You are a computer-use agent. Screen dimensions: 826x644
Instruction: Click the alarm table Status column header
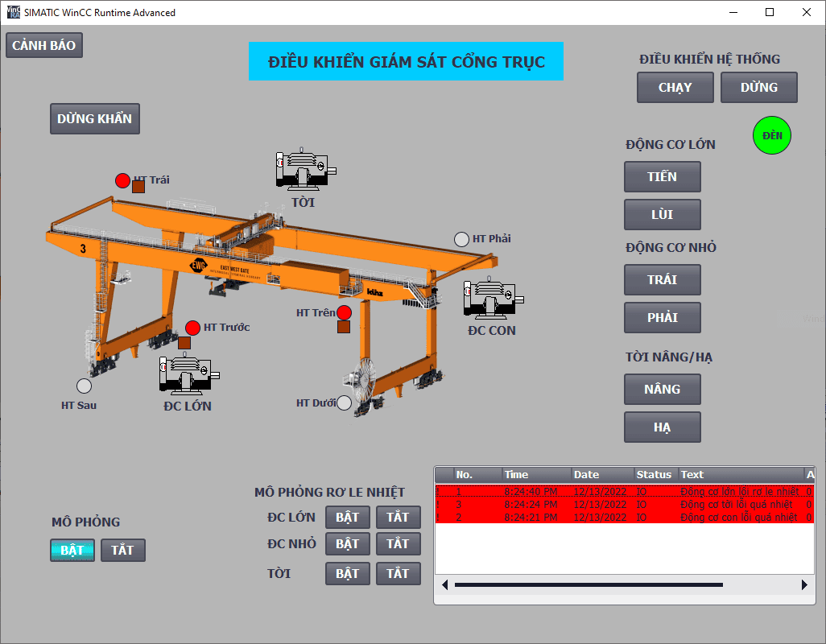656,474
